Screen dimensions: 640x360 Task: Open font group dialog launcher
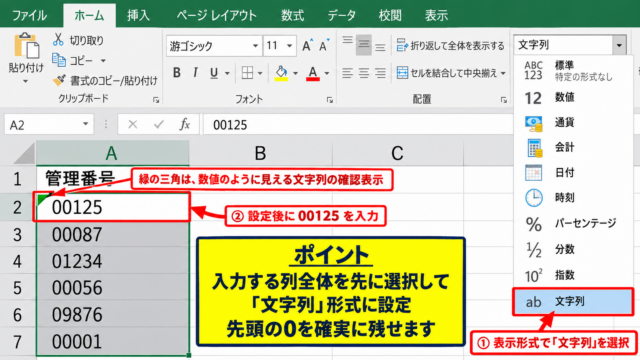click(x=329, y=100)
